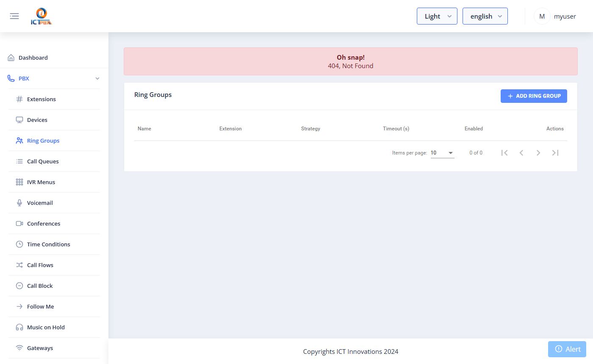
Task: Click the Strategy column header
Action: coord(310,129)
